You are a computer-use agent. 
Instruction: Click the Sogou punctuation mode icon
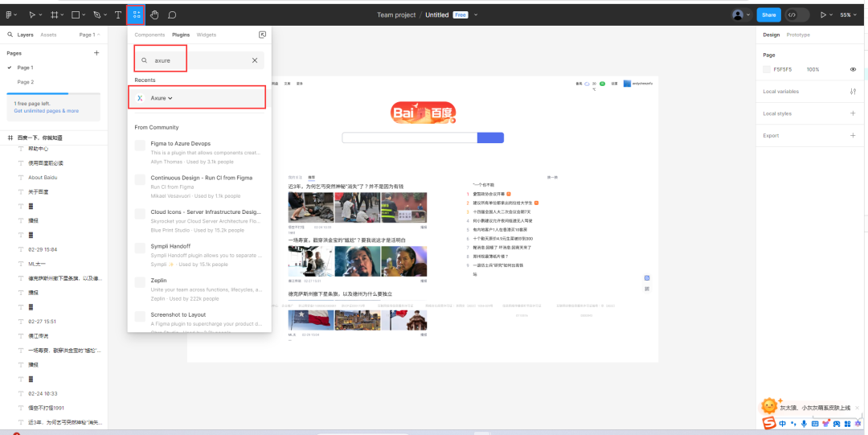point(793,424)
